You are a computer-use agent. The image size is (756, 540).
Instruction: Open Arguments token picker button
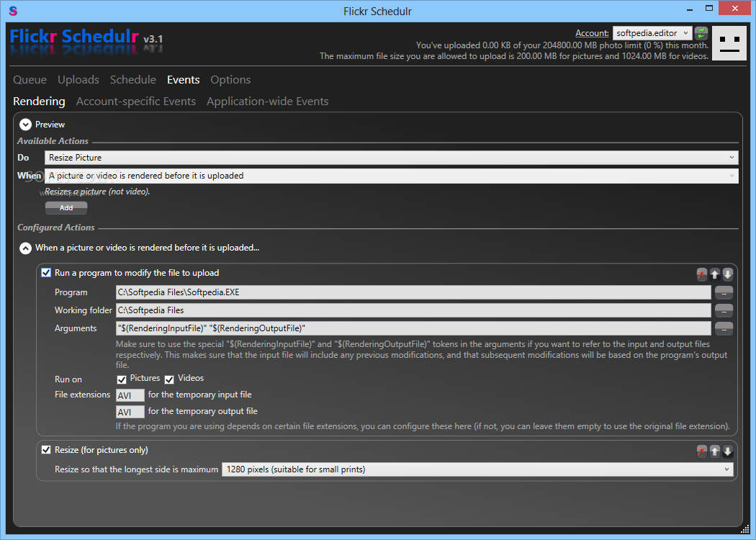[724, 328]
